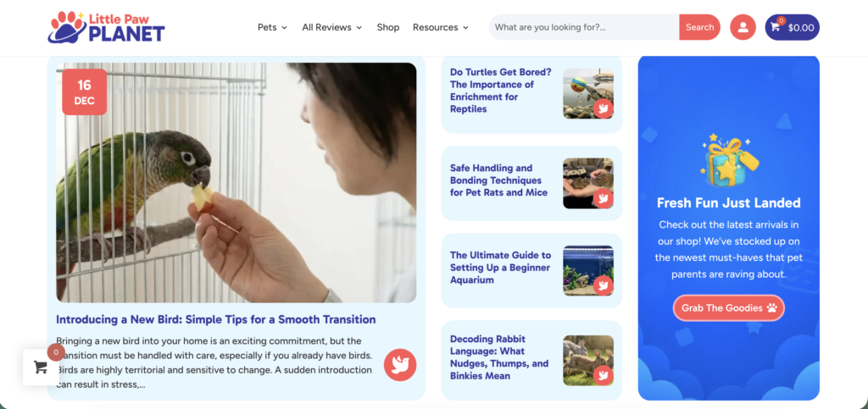The image size is (868, 409).
Task: Open the Shop menu item
Action: [388, 27]
